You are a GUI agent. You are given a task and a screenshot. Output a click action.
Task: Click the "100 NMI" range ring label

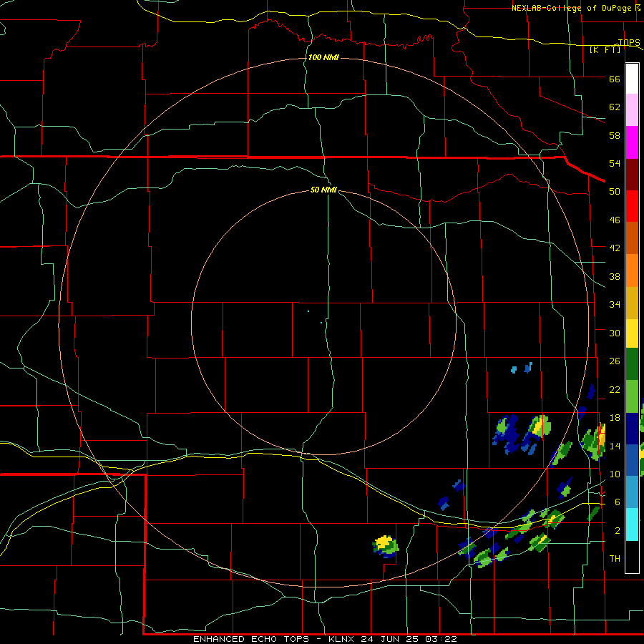tap(323, 57)
